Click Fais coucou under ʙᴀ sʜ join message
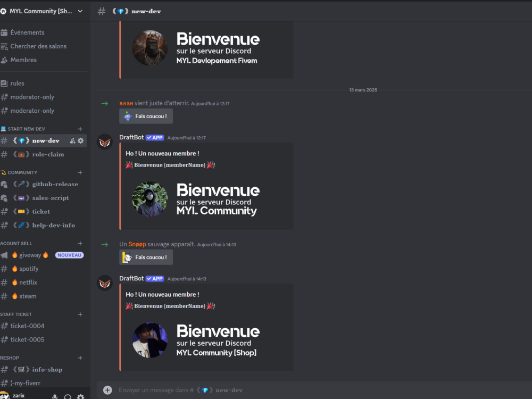Viewport: 532px width, 399px height. 146,116
